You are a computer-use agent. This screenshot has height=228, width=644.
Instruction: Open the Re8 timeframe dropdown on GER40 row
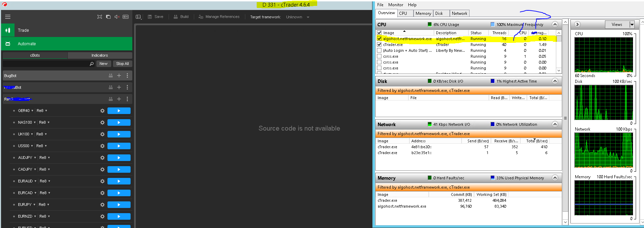(46, 111)
